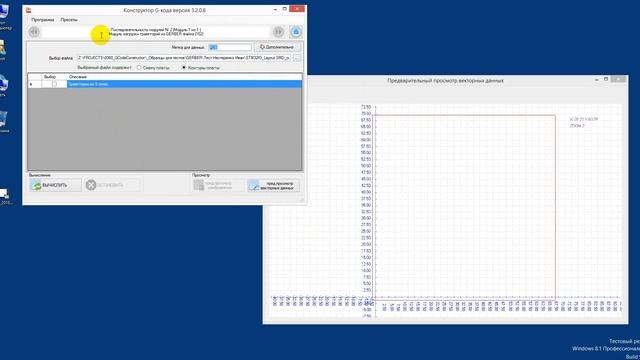Click the Дополнительно button
Image resolution: width=640 pixels, height=360 pixels.
tap(278, 47)
